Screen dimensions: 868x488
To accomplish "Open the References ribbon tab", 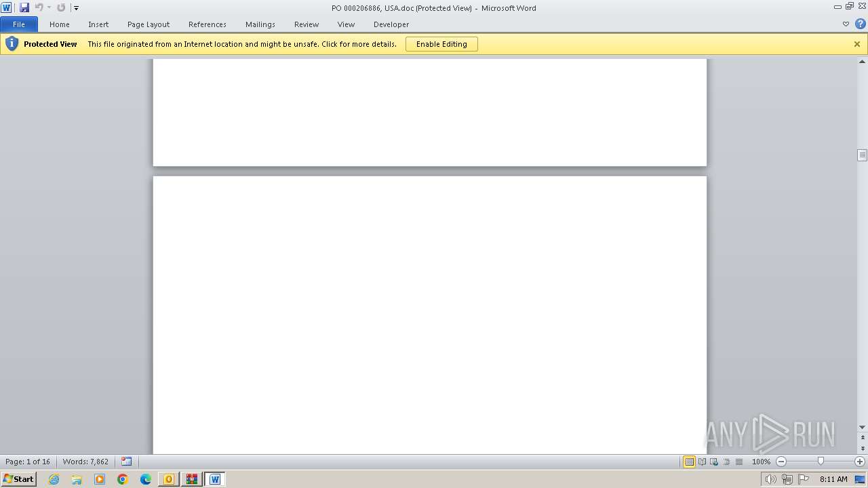I will pos(208,24).
